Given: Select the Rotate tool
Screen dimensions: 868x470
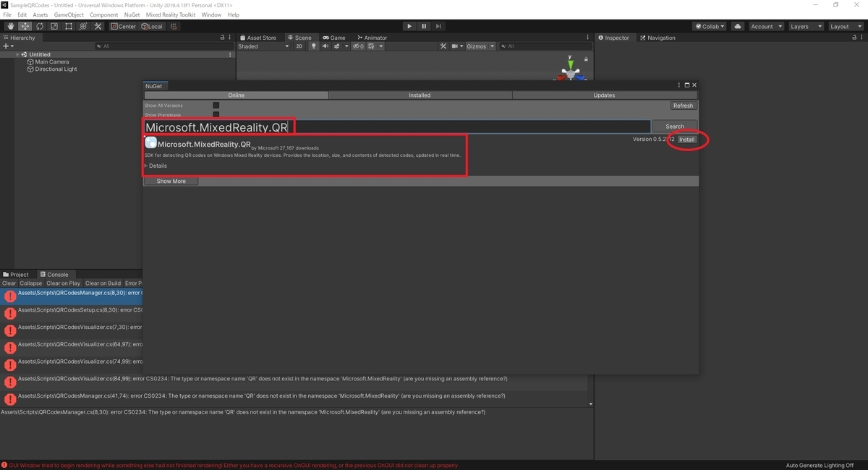Looking at the screenshot, I should (40, 26).
